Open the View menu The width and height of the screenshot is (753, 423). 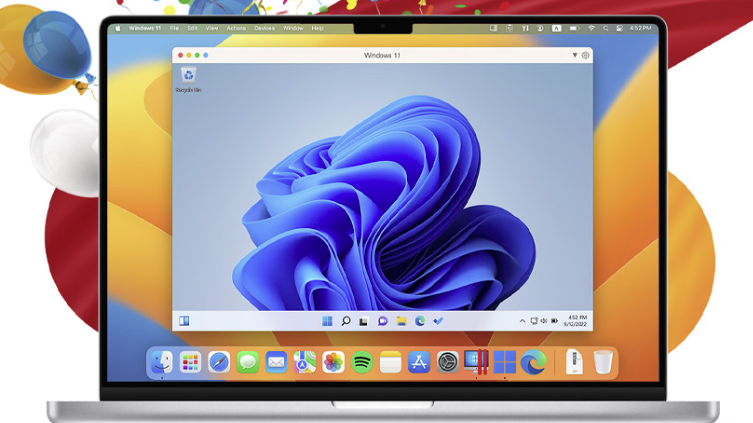212,28
